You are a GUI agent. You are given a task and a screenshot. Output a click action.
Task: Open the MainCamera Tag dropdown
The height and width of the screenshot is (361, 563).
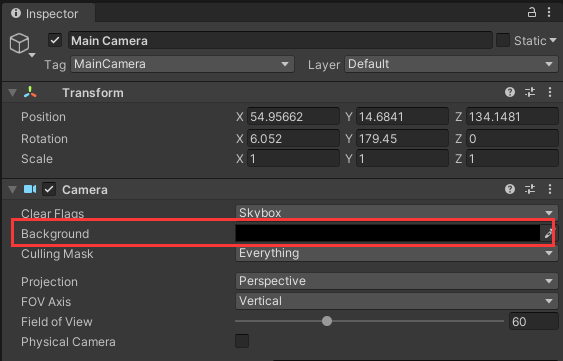[182, 64]
